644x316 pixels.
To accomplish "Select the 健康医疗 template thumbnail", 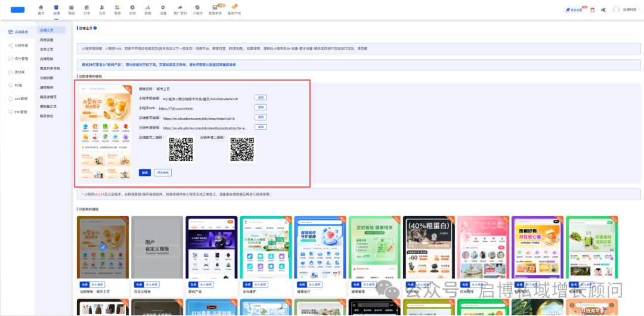I will pos(320,247).
